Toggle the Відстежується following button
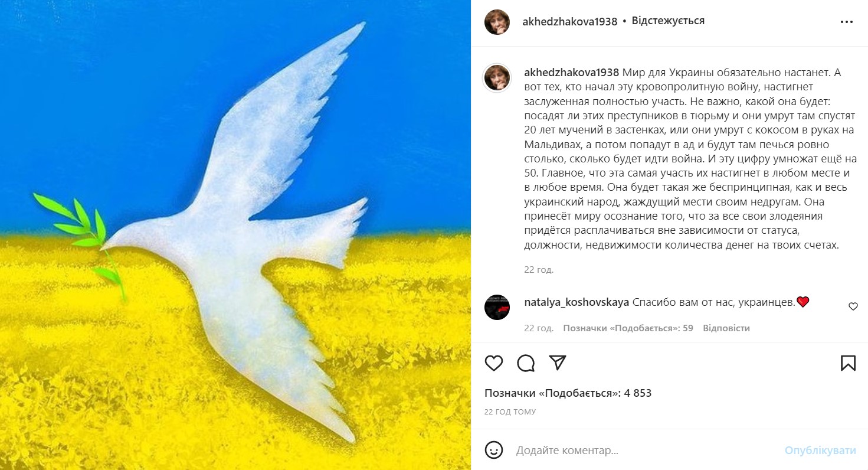This screenshot has width=868, height=470. 668,21
